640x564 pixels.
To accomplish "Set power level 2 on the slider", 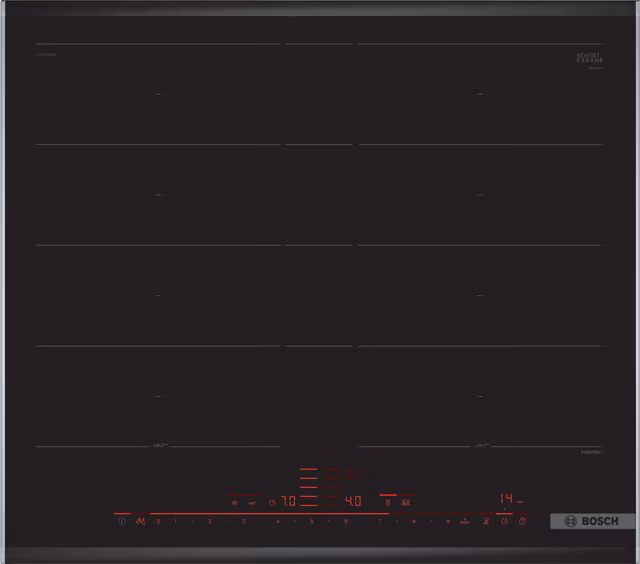I will pyautogui.click(x=209, y=521).
